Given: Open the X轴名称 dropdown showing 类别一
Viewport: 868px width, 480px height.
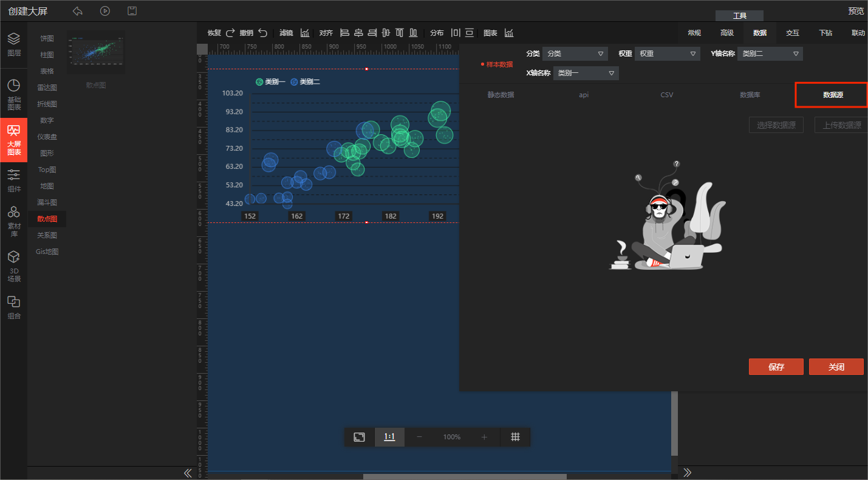Looking at the screenshot, I should point(586,73).
